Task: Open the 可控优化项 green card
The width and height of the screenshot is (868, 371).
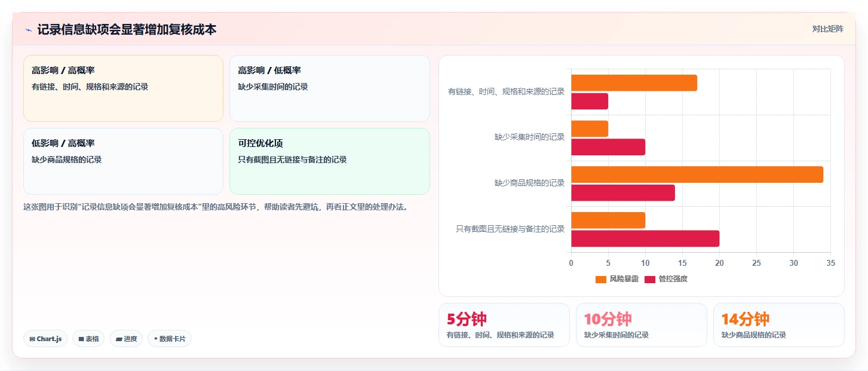Action: click(330, 161)
